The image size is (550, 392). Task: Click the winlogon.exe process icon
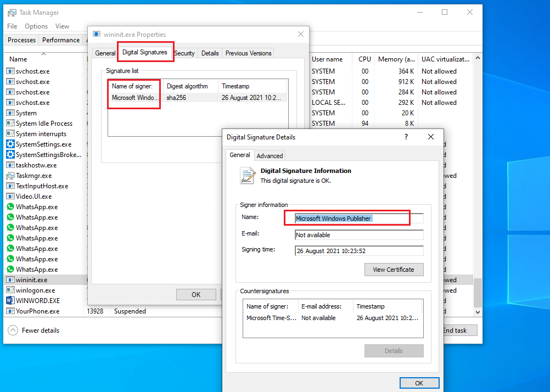pyautogui.click(x=10, y=290)
